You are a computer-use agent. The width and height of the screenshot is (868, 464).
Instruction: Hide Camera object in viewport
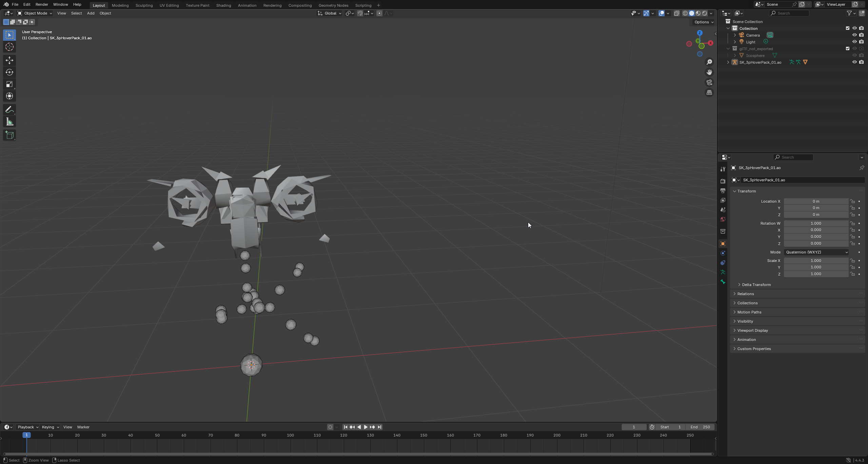tap(854, 35)
